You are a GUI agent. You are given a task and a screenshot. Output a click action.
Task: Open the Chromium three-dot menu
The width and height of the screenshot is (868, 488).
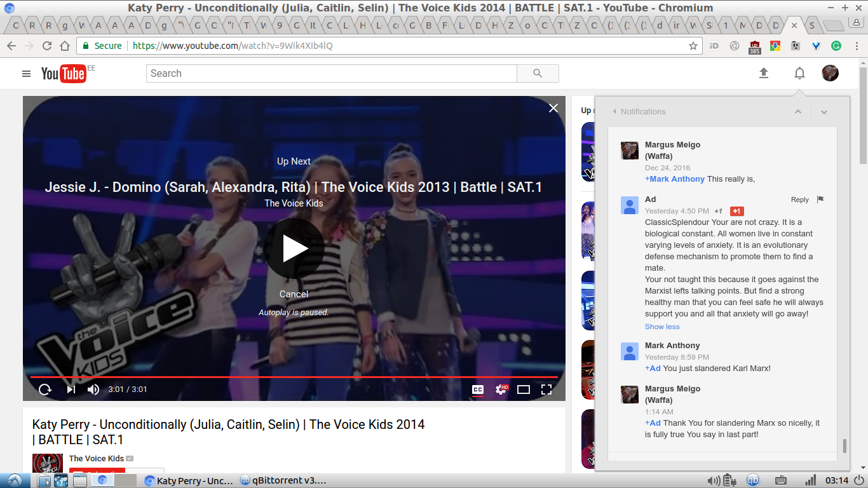(x=856, y=46)
